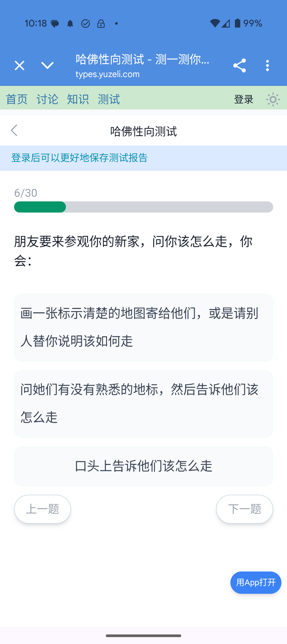Image resolution: width=287 pixels, height=644 pixels.
Task: Open the three-dot overflow menu
Action: (267, 65)
